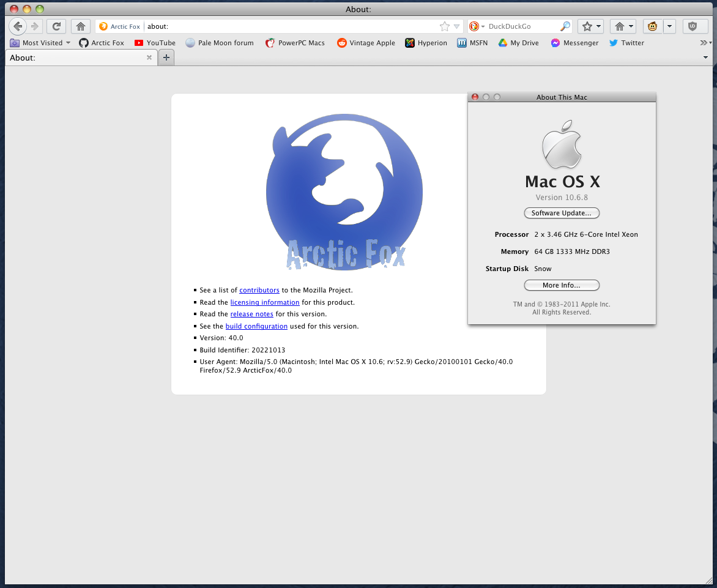Click the Forward arrow button
The height and width of the screenshot is (588, 717).
click(35, 26)
